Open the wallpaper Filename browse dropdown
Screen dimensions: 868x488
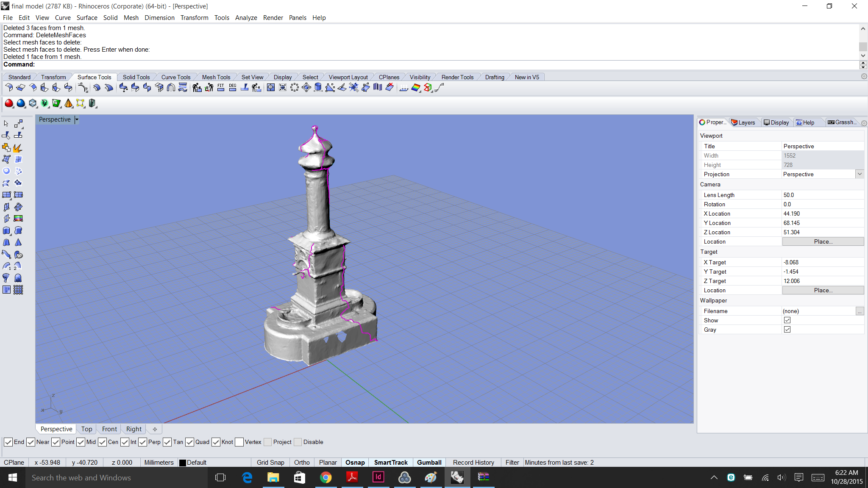860,311
